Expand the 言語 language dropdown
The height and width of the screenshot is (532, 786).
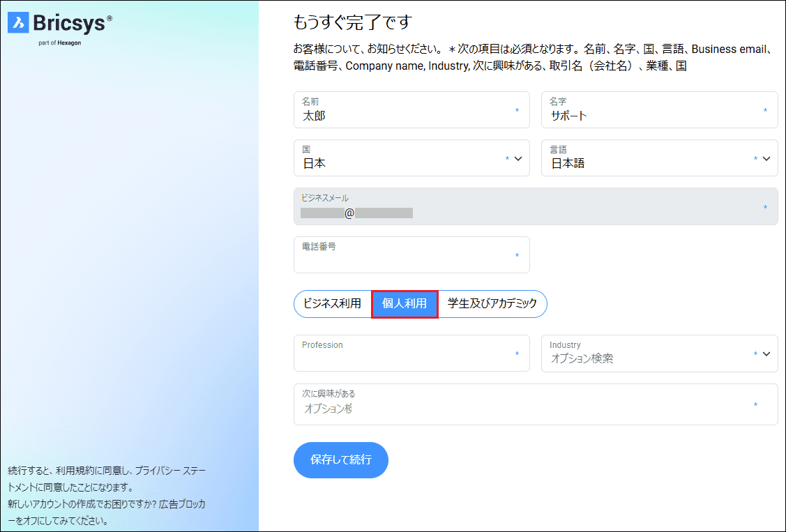pos(659,158)
